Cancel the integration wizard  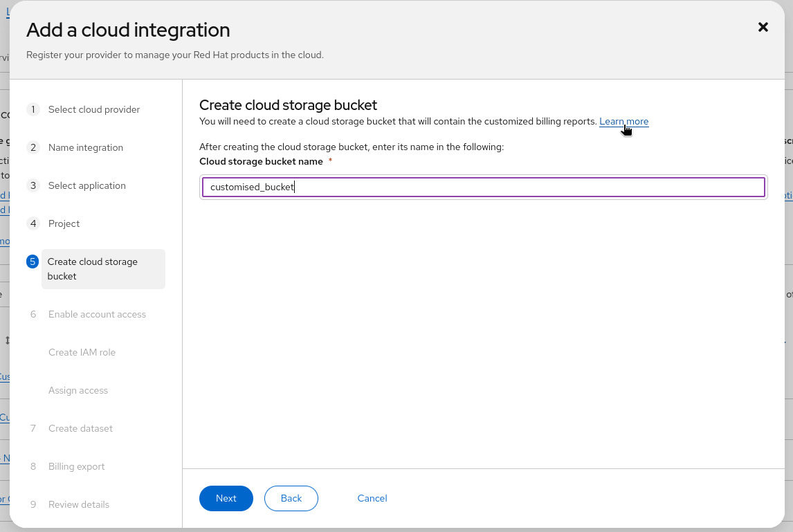tap(372, 498)
